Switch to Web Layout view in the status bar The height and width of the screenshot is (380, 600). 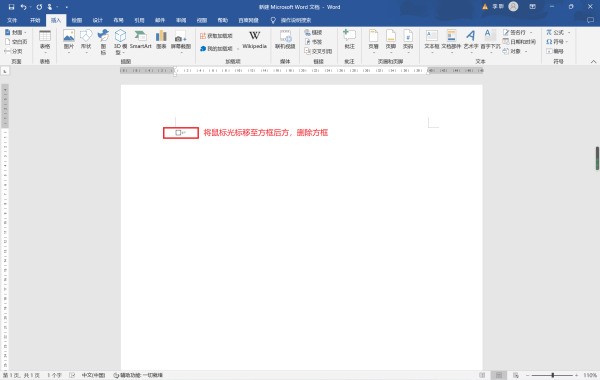[516, 375]
